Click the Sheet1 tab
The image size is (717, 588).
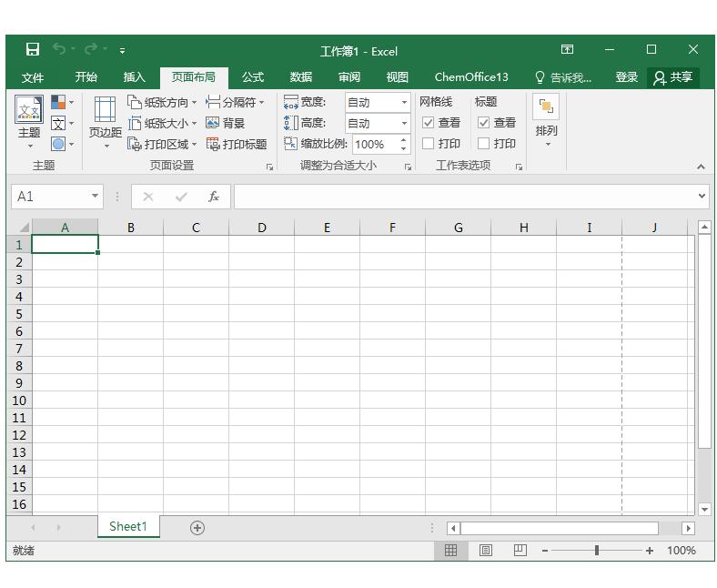coord(128,526)
